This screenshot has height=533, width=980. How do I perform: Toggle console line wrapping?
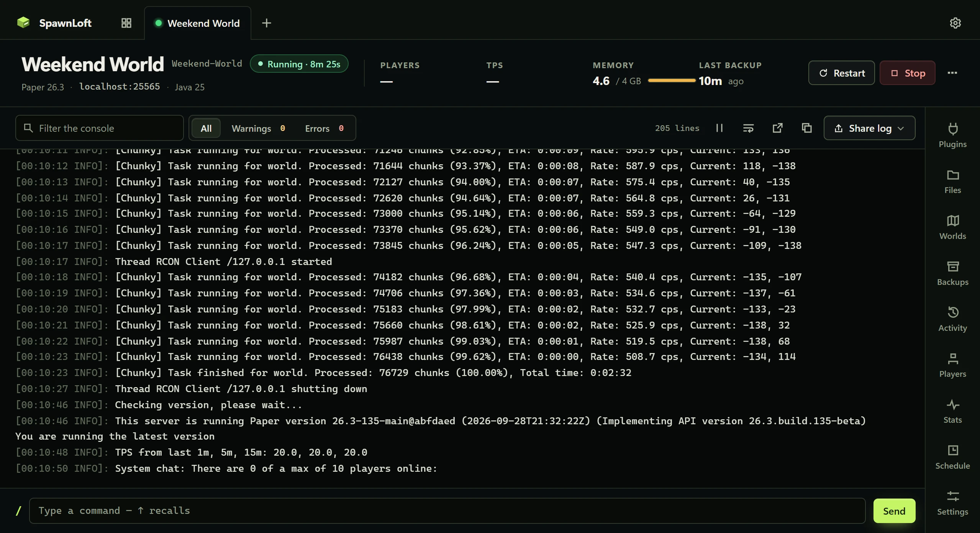click(748, 128)
